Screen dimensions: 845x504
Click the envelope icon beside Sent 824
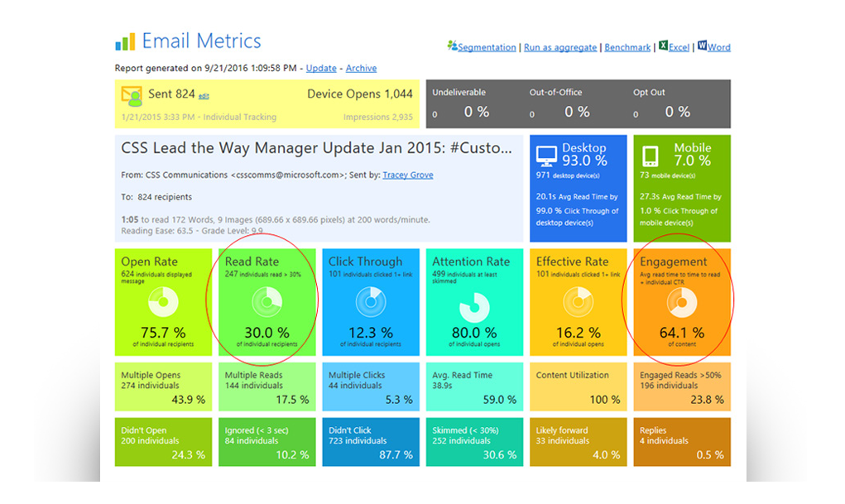(132, 95)
